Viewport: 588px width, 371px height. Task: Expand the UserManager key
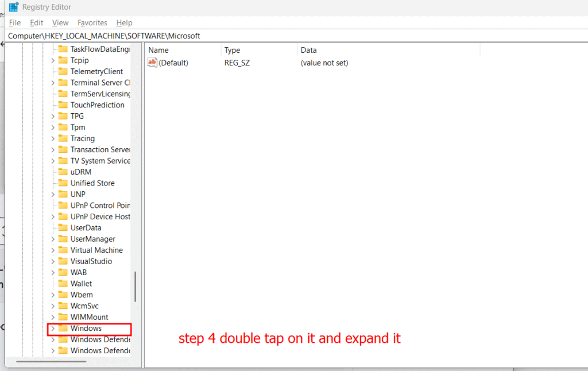pos(53,239)
